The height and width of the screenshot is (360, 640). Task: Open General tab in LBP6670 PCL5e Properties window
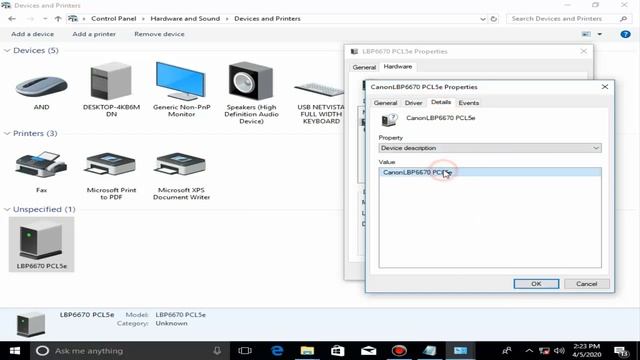(364, 67)
